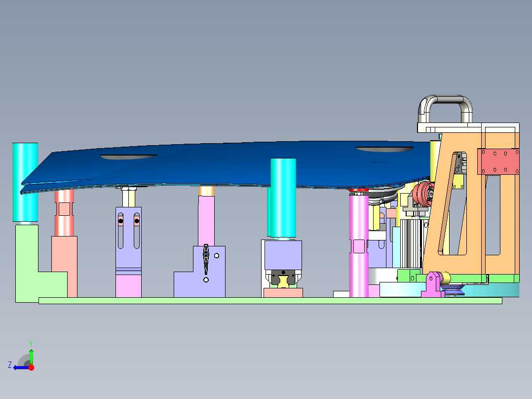The width and height of the screenshot is (532, 399).
Task: Pick the right oval cutout in the blue sheet
Action: [384, 149]
